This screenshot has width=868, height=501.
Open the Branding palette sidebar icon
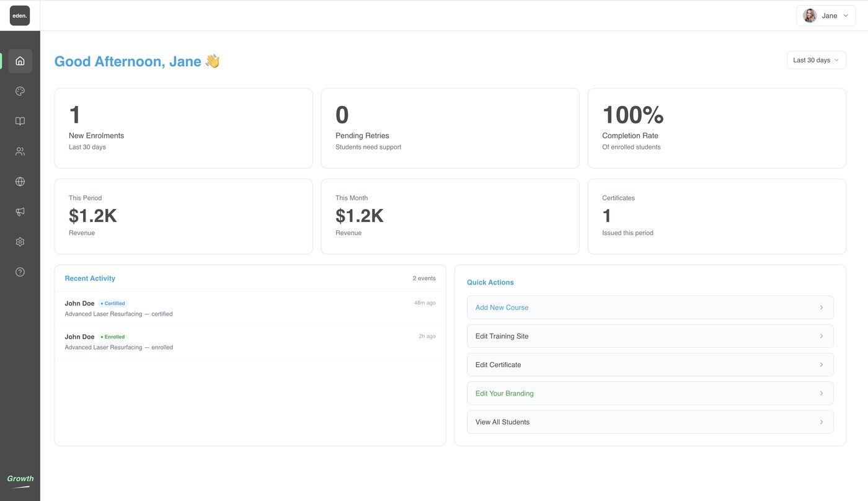coord(20,91)
